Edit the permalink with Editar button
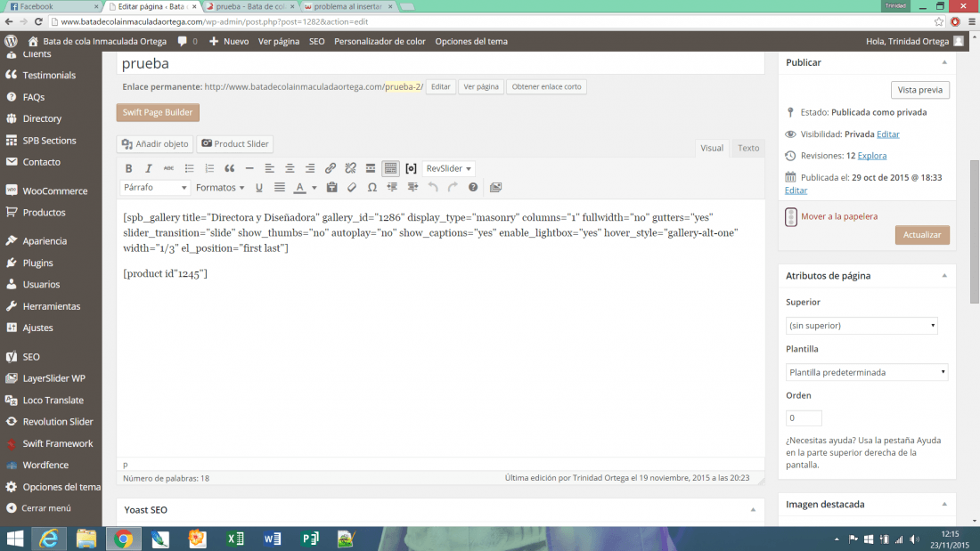Viewport: 980px width, 551px height. tap(441, 87)
